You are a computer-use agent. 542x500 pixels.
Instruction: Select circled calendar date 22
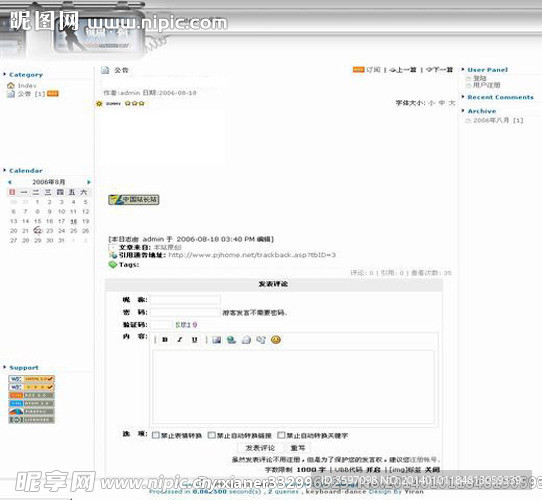(38, 230)
